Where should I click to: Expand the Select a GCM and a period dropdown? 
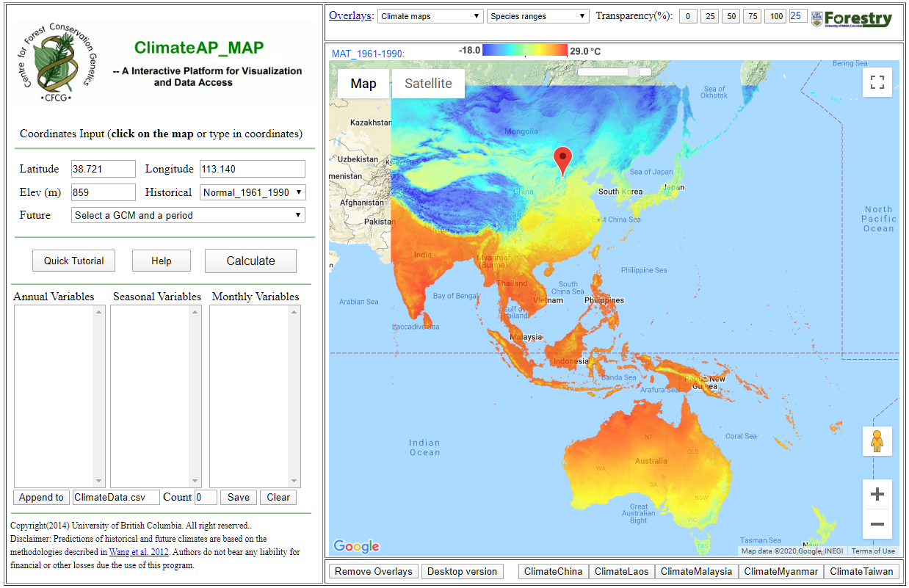(x=188, y=215)
